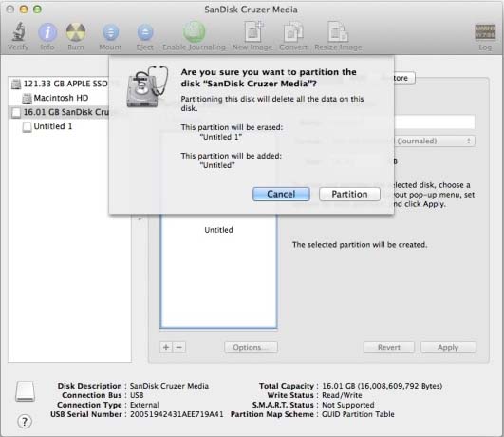Screen dimensions: 504x437
Task: Confirm with the Partition button
Action: tap(349, 194)
